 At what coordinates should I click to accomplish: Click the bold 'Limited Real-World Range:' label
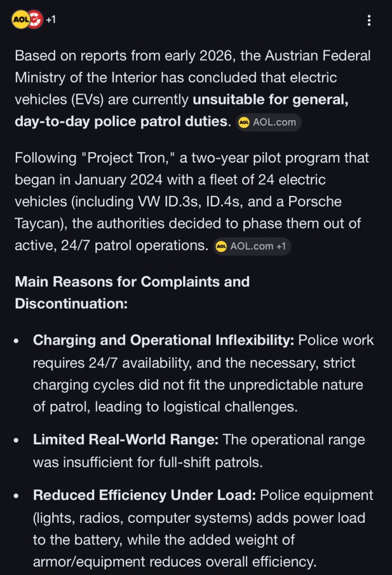click(126, 439)
